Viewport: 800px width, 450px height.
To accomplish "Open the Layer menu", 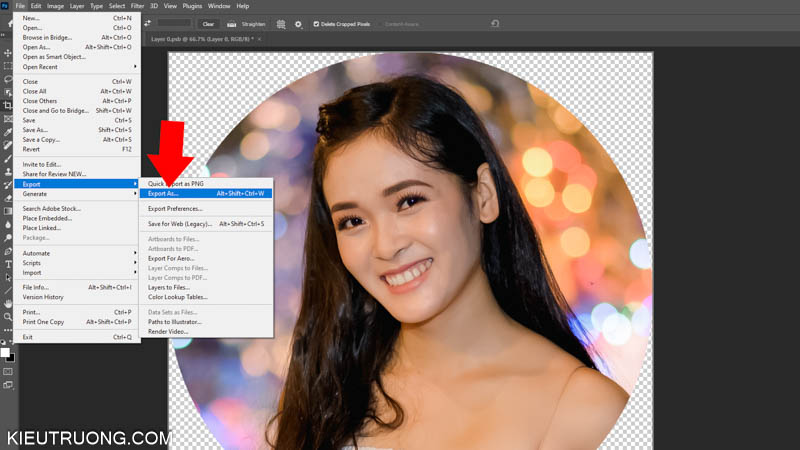I will [77, 6].
